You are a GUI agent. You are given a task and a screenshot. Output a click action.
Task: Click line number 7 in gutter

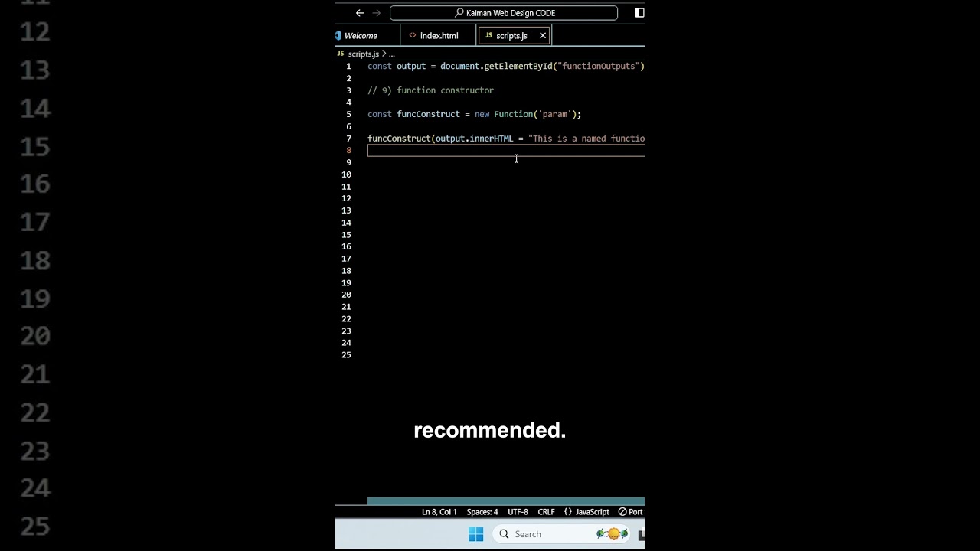[348, 139]
